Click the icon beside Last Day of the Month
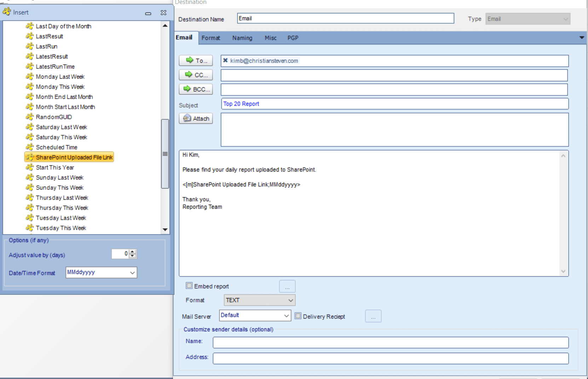 (x=30, y=26)
